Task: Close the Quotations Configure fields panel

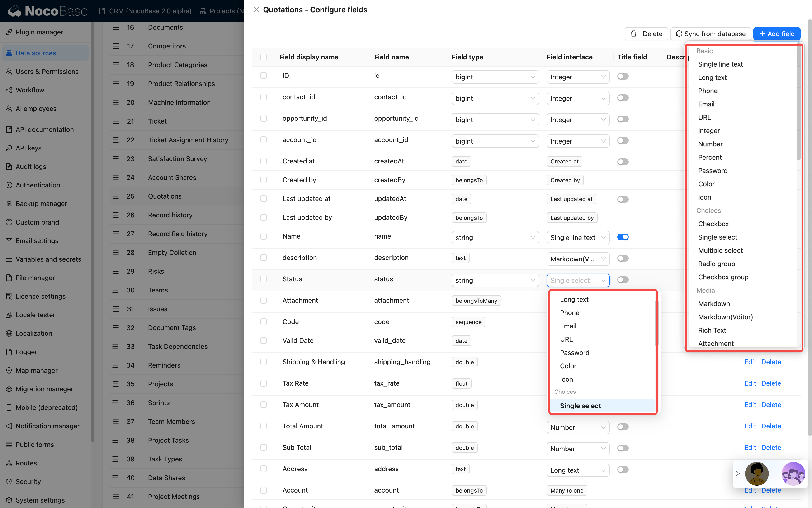Action: click(256, 10)
